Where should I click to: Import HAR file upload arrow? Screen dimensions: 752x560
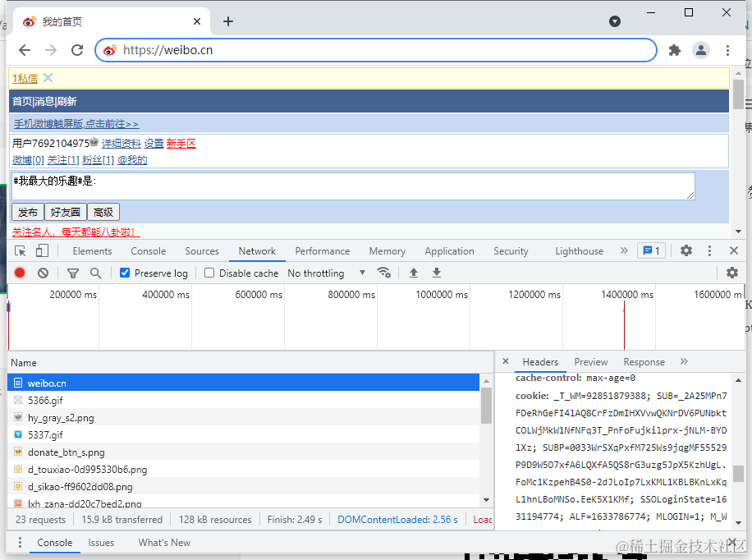pos(414,273)
